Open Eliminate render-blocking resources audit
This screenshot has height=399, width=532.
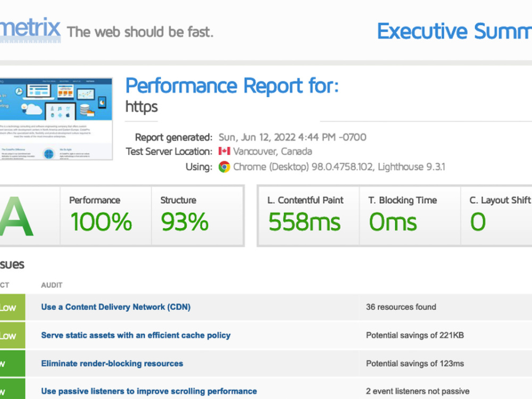pyautogui.click(x=112, y=363)
